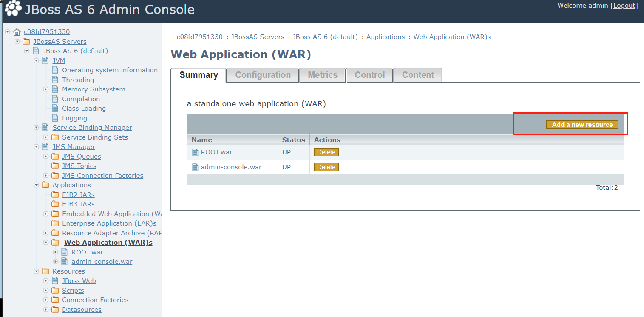Open admin-console.war link in the table
This screenshot has width=644, height=317.
click(231, 167)
